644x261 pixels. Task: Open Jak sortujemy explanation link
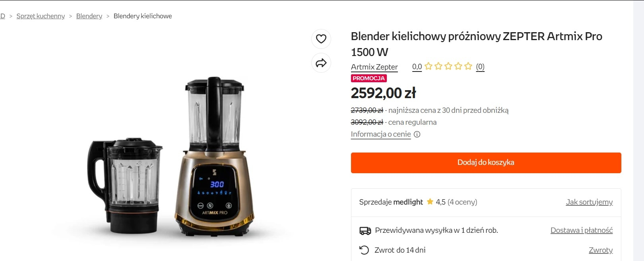point(589,202)
